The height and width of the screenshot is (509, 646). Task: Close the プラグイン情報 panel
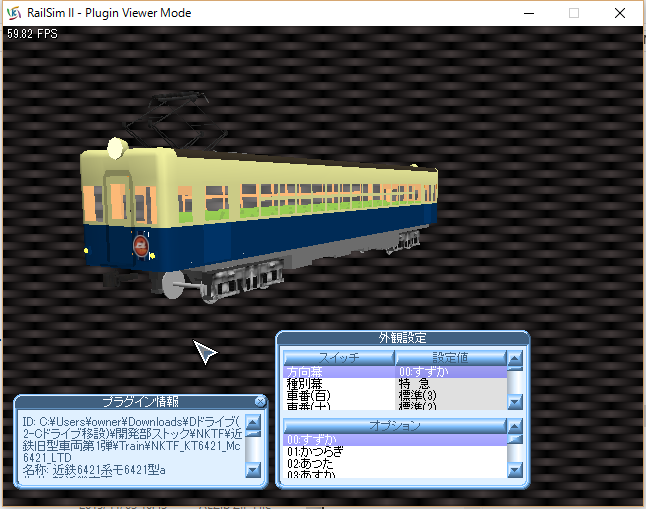(260, 401)
